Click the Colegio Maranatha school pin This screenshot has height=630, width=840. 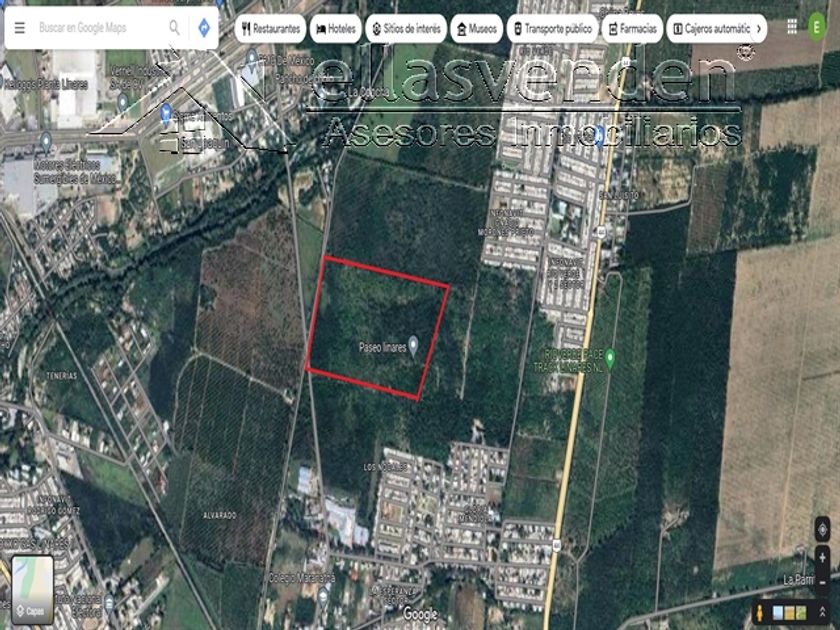(x=322, y=597)
